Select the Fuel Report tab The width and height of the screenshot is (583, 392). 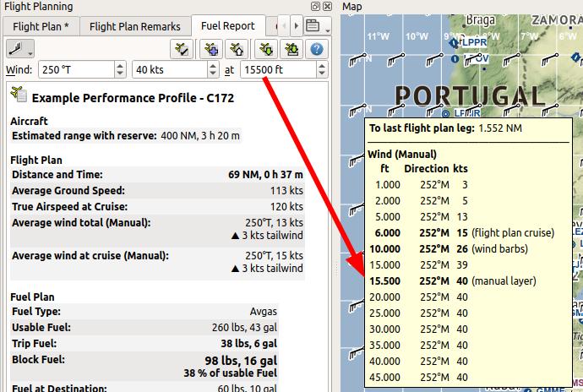pyautogui.click(x=228, y=25)
